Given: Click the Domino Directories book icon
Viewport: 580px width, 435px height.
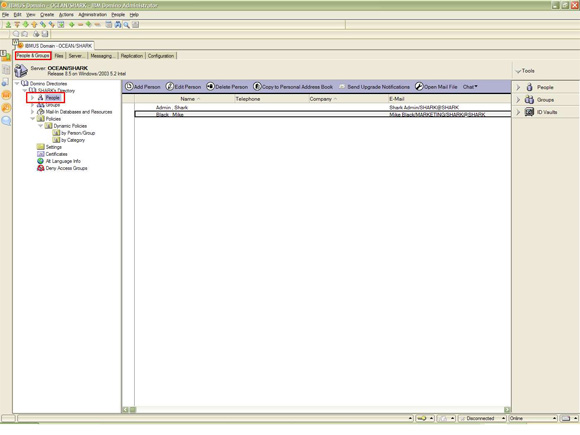Looking at the screenshot, I should [25, 84].
